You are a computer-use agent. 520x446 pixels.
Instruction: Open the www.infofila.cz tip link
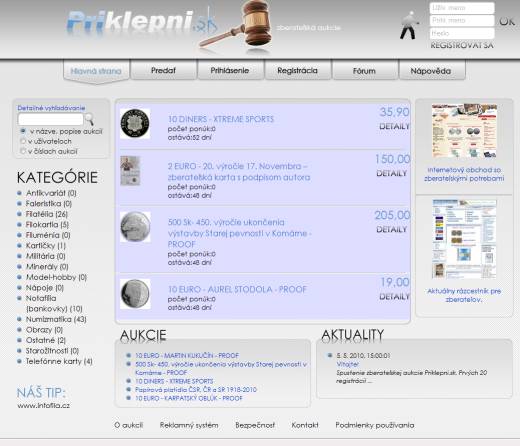click(44, 406)
